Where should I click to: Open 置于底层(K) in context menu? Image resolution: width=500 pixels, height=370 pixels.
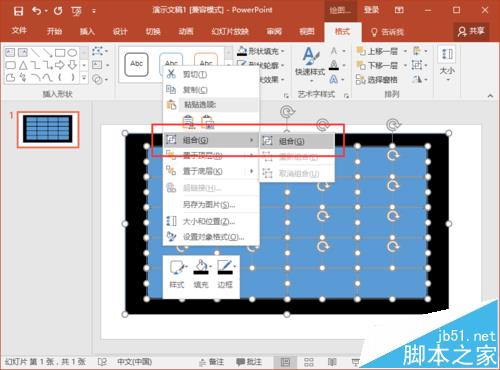[x=211, y=171]
